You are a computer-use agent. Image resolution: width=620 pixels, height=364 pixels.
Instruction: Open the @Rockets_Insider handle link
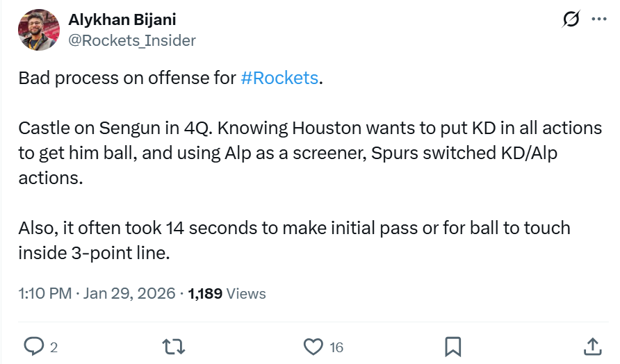coord(131,40)
